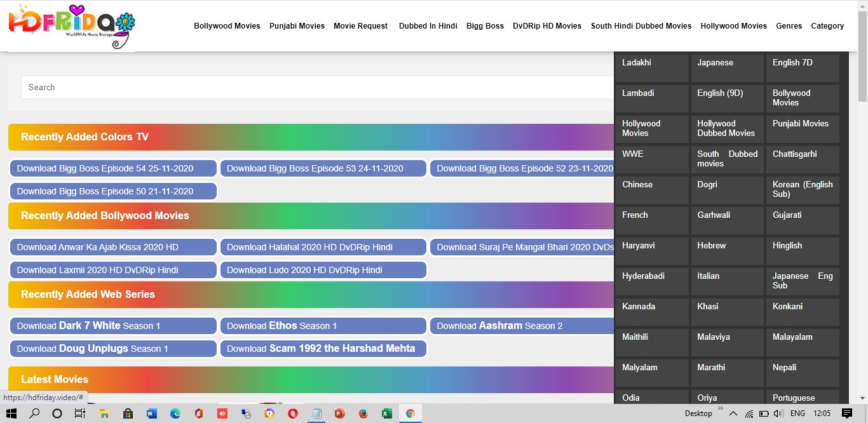
Task: Download Ethos Season 1
Action: 323,326
